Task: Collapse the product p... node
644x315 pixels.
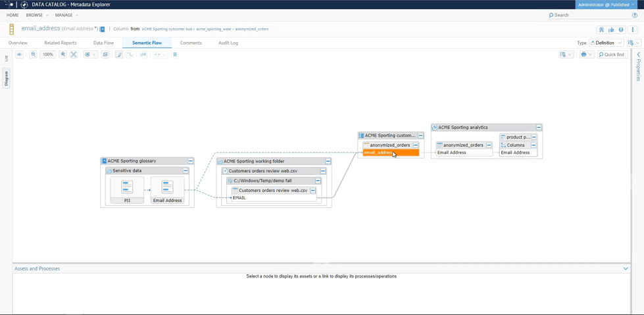Action: (x=534, y=137)
